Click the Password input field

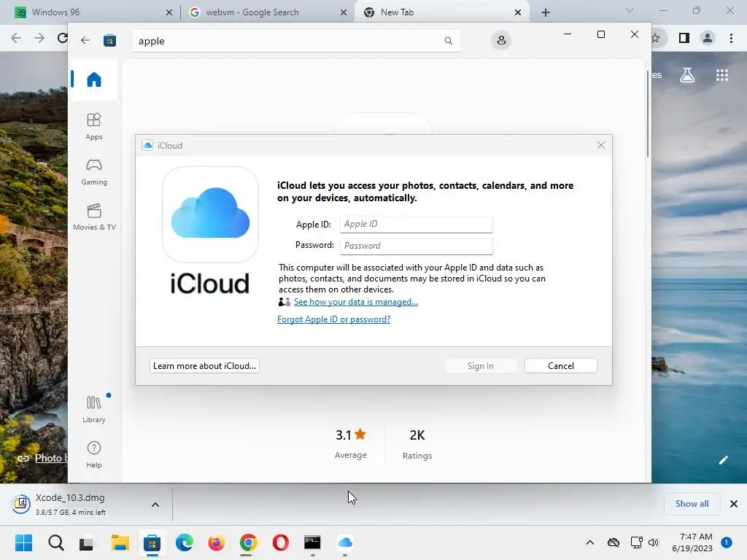coord(417,246)
